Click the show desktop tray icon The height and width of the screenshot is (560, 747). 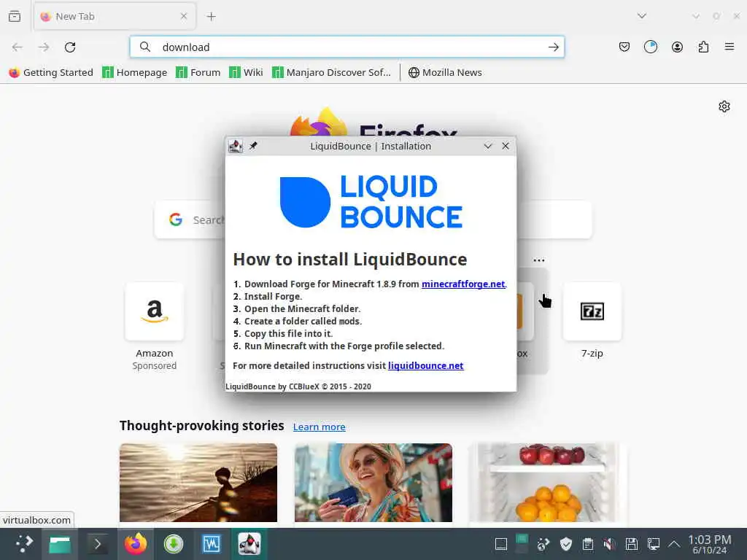click(500, 544)
